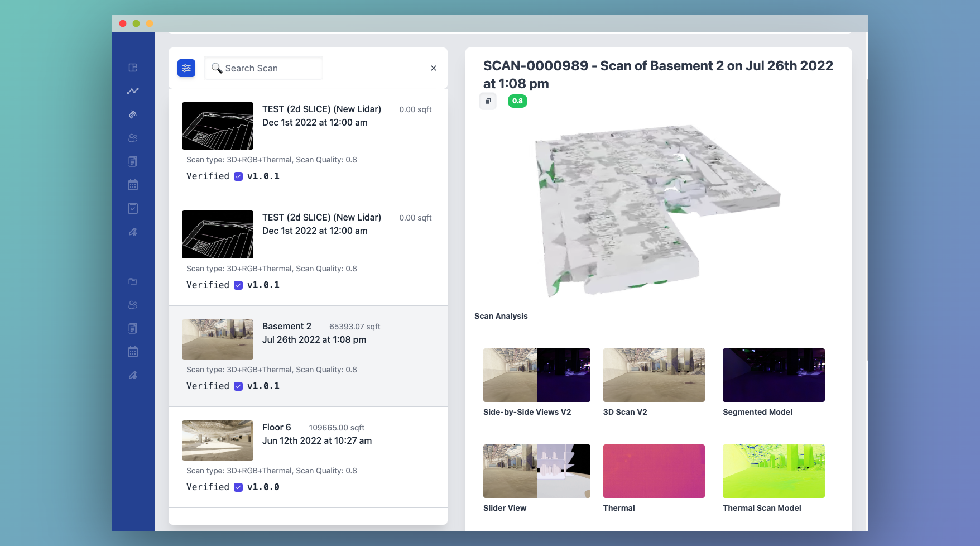This screenshot has width=980, height=546.
Task: Open the users icon above the sidebar divider
Action: pos(133,138)
